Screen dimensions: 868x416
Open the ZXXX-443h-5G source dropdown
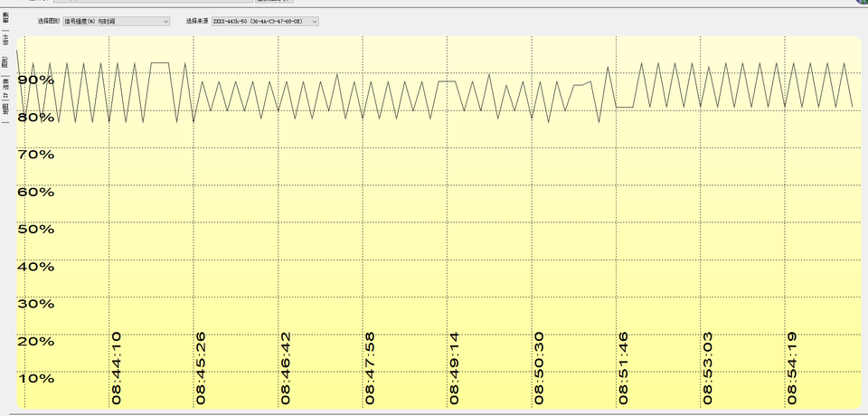click(264, 21)
